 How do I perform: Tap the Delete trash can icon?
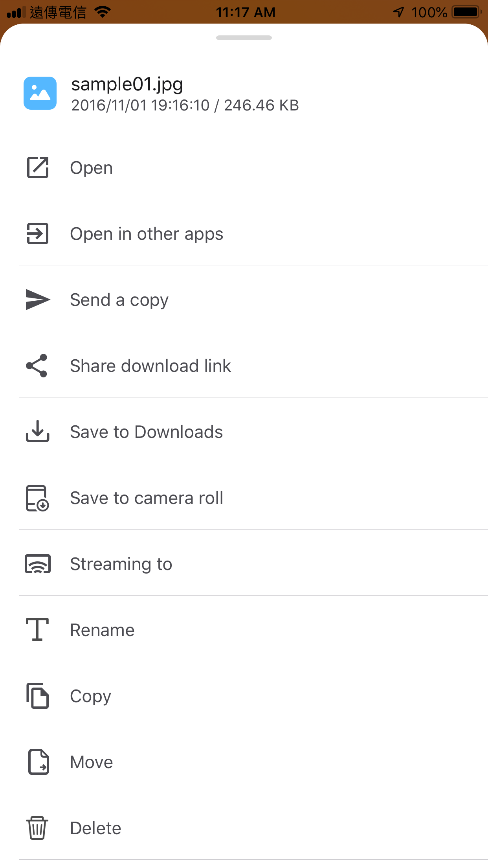pos(37,828)
